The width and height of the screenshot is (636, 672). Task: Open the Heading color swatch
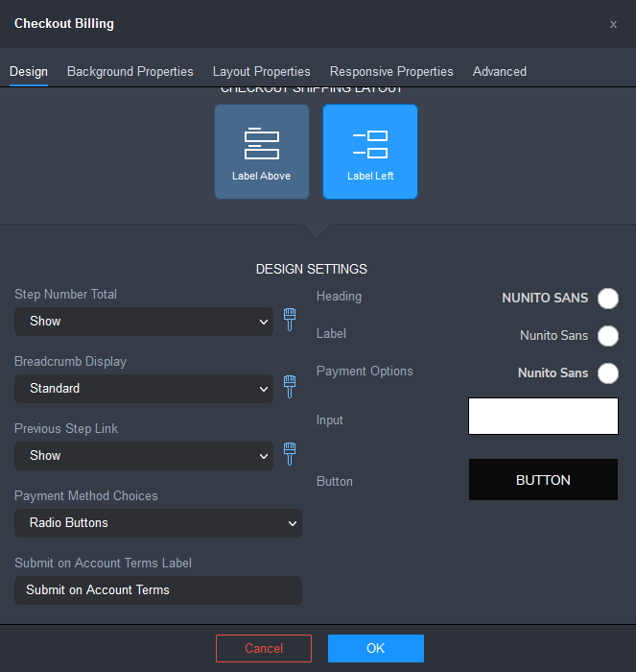608,299
